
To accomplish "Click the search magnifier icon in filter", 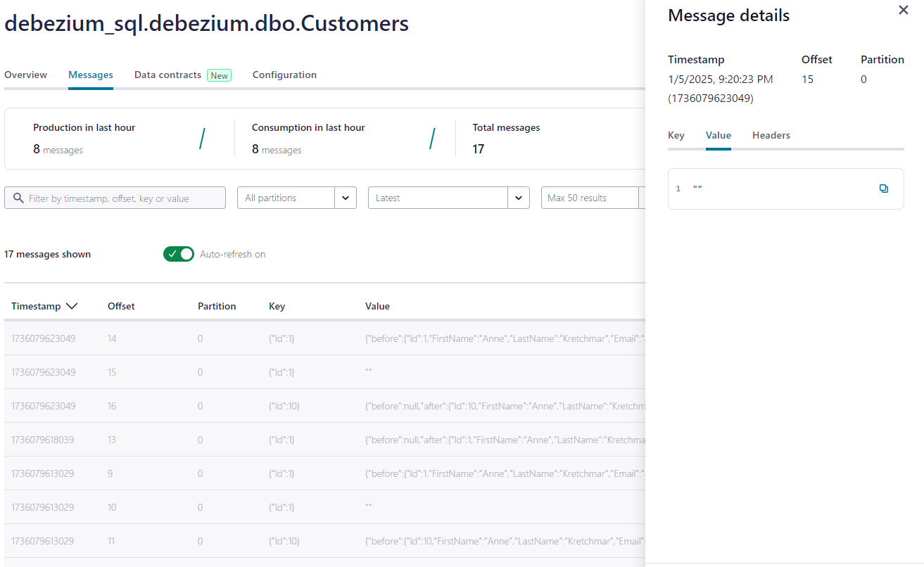I will tap(18, 198).
